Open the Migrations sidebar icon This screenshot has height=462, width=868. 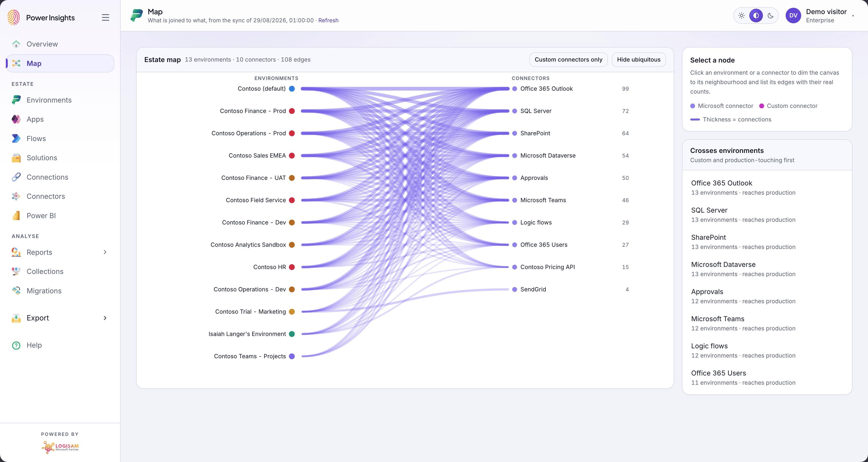click(x=16, y=290)
